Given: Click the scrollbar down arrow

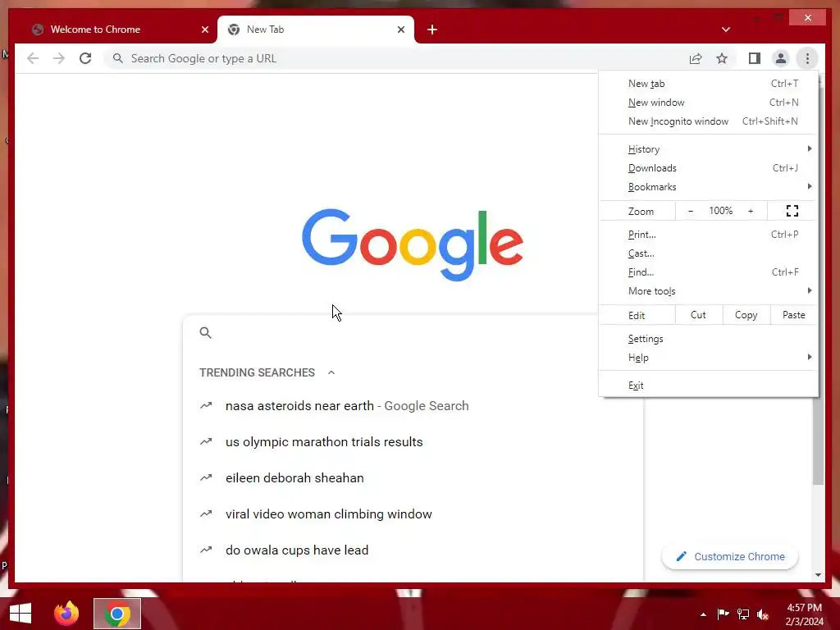Looking at the screenshot, I should point(818,575).
